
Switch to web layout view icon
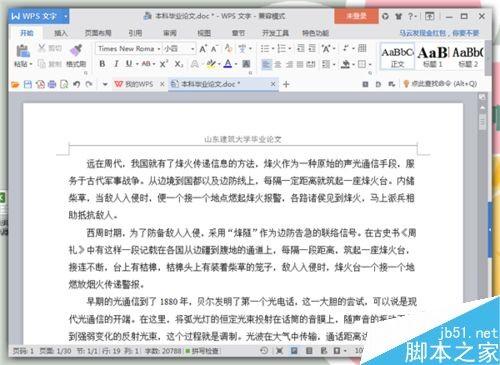pos(324,351)
